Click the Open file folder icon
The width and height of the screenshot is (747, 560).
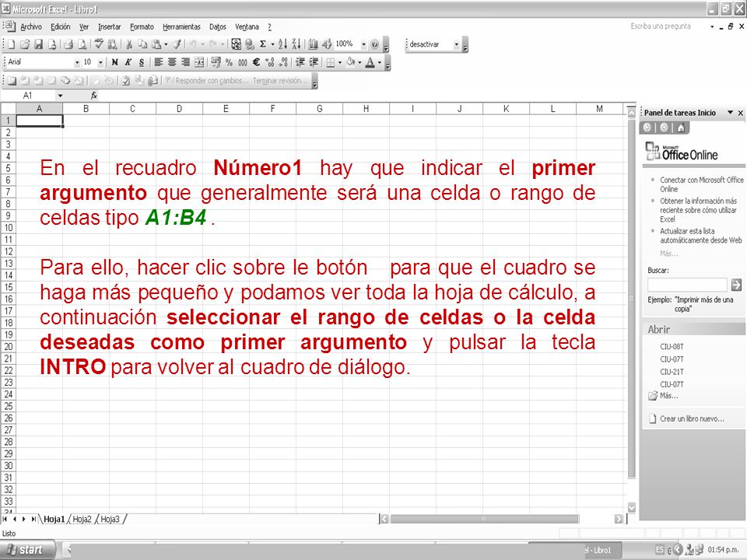(x=25, y=44)
